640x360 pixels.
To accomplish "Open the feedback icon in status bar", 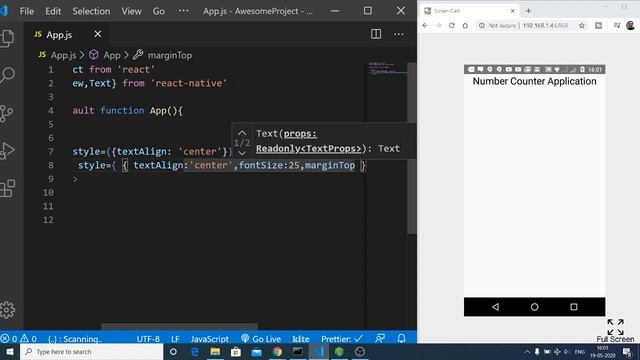I will (x=380, y=338).
